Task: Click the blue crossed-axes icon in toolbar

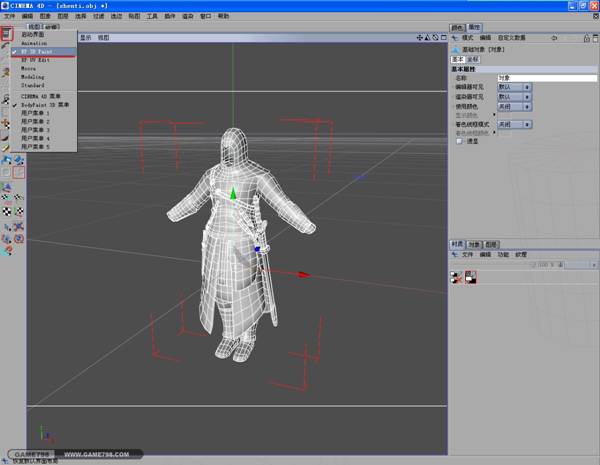Action: point(19,227)
